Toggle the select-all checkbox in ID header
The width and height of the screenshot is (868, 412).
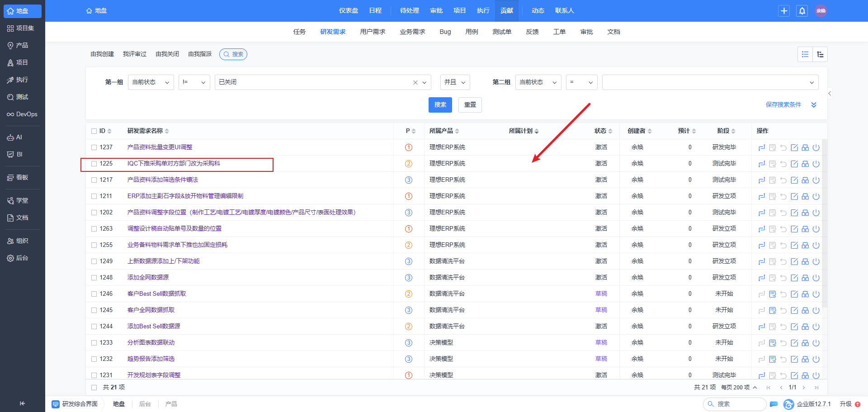coord(94,131)
